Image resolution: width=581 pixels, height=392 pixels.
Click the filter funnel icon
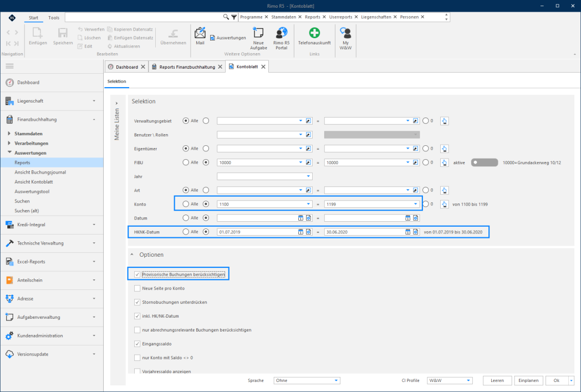234,17
